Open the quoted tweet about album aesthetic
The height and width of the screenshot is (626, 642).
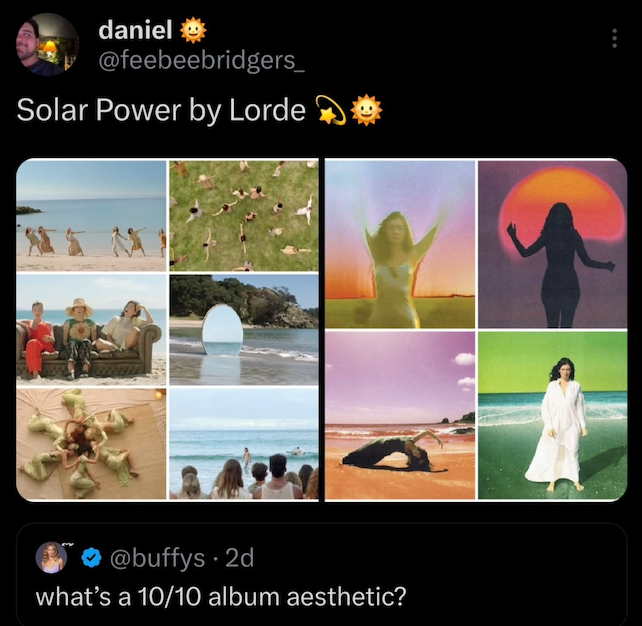click(x=321, y=573)
